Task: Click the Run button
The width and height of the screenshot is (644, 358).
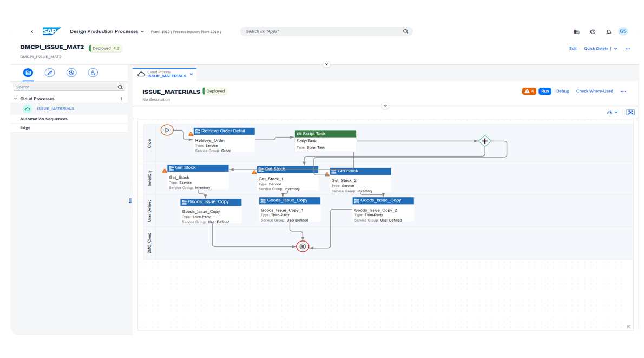Action: pyautogui.click(x=545, y=91)
